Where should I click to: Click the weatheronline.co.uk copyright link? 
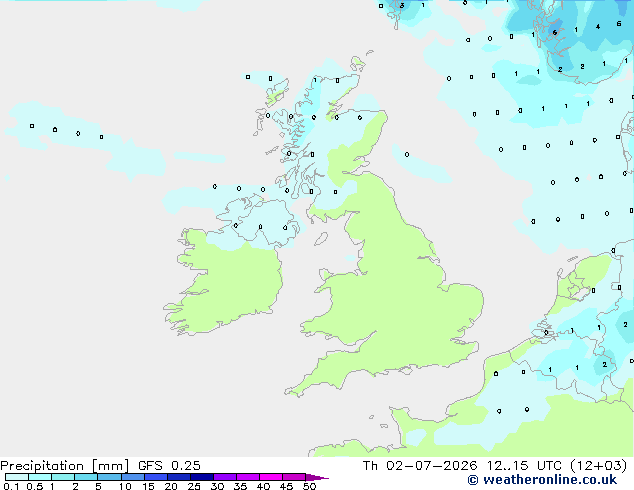(542, 480)
